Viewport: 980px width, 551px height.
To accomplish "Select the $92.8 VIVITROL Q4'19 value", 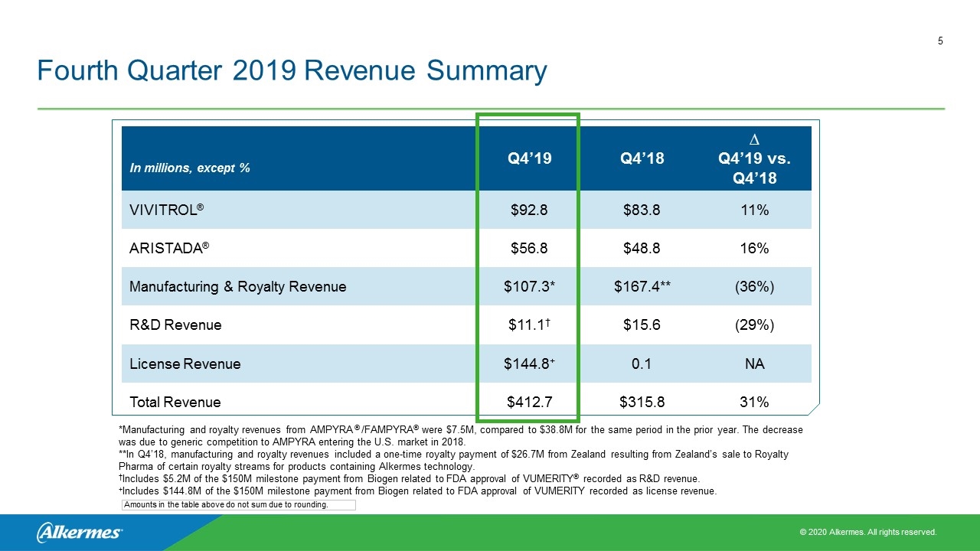I will point(530,210).
